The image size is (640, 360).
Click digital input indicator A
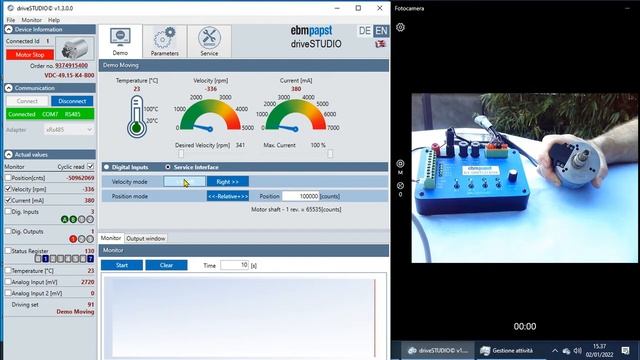64,220
